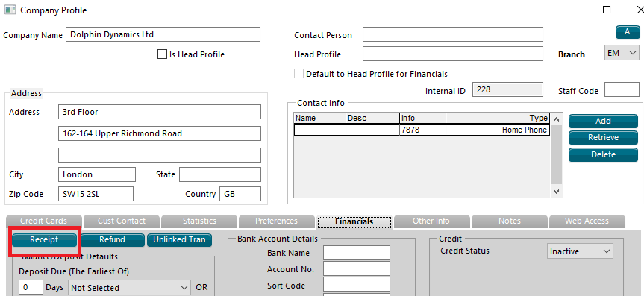Add a new contact info entry
Image resolution: width=644 pixels, height=296 pixels.
603,121
